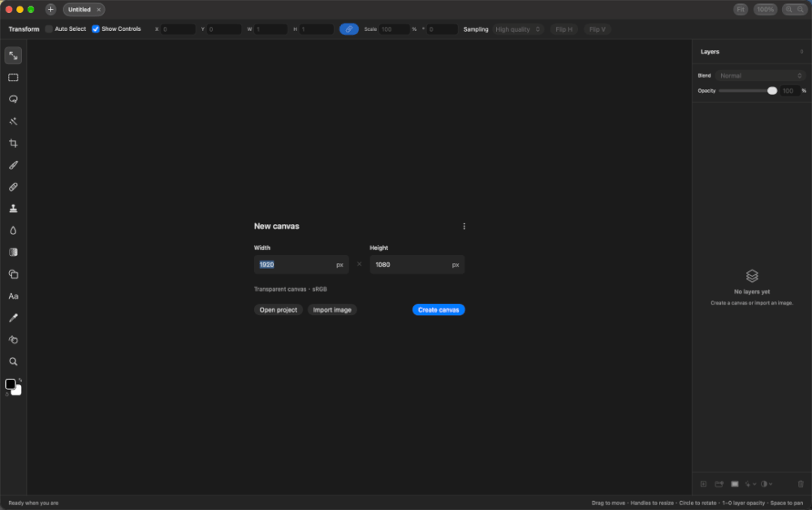Uncheck the Show Controls checkbox
This screenshot has width=812, height=510.
tap(96, 29)
